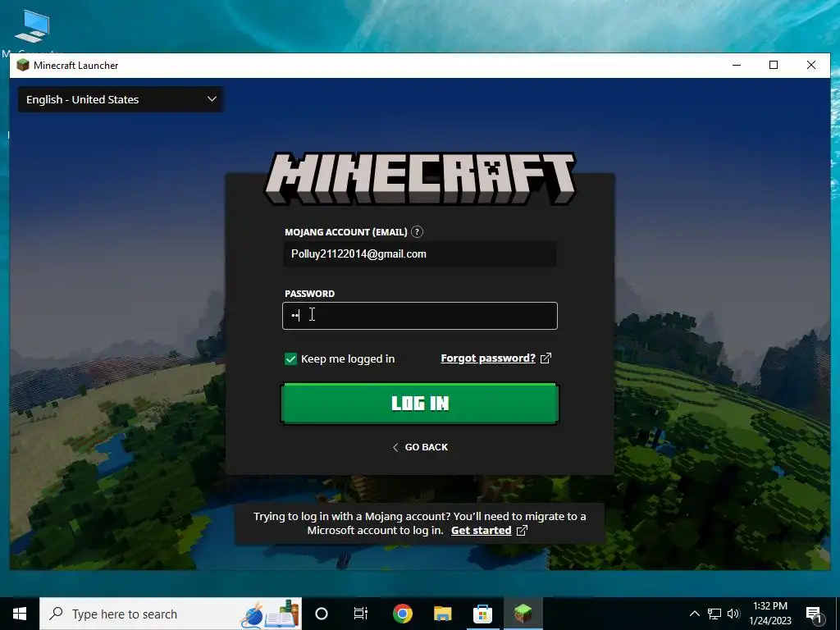
Task: Click the green LOG IN button
Action: (420, 404)
